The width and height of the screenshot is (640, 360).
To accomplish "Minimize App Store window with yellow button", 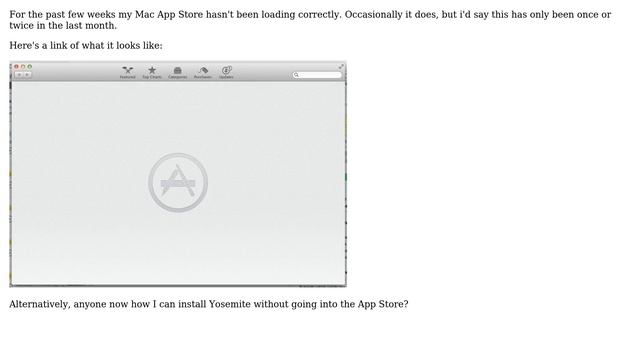I will pyautogui.click(x=23, y=66).
